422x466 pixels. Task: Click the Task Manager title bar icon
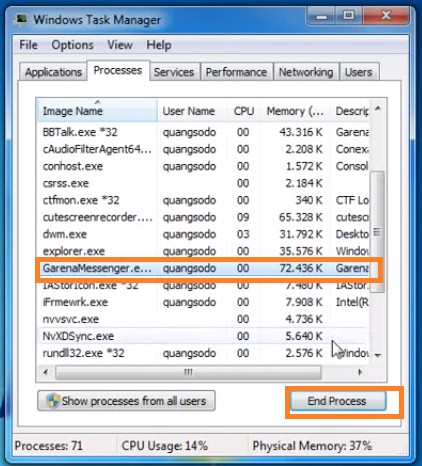22,19
